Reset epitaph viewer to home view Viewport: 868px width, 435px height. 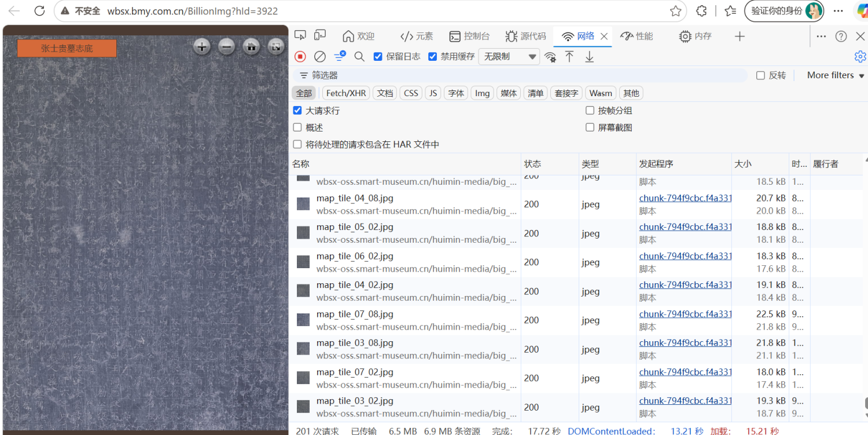251,47
